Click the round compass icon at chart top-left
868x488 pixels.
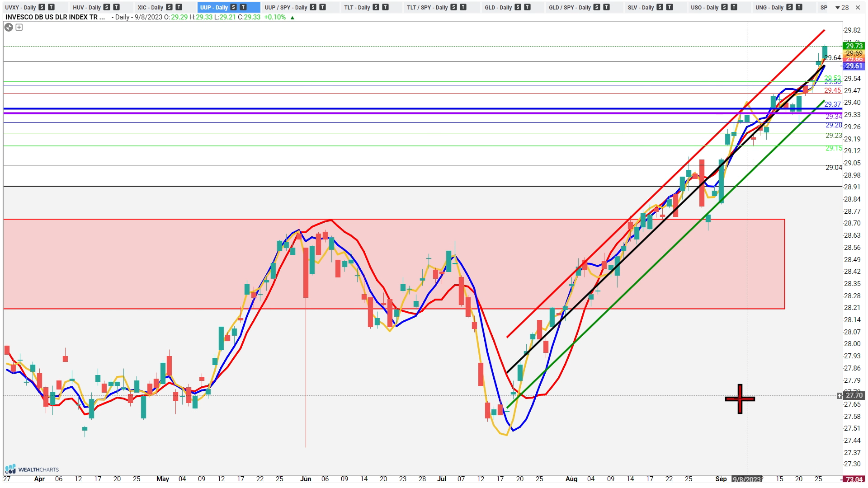coord(9,27)
